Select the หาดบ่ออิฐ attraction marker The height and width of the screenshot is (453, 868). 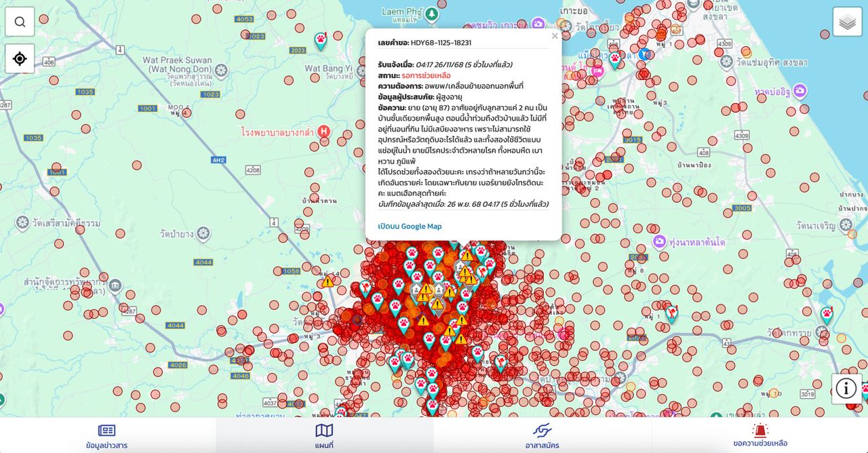pyautogui.click(x=800, y=91)
